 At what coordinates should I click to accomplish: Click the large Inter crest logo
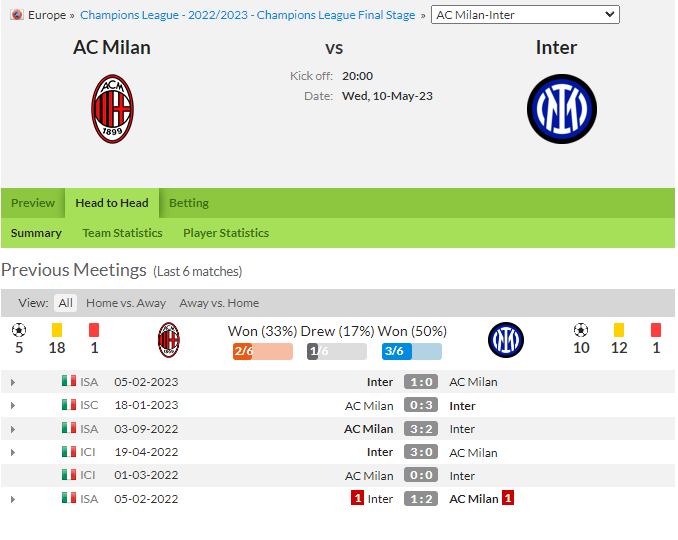pos(562,109)
